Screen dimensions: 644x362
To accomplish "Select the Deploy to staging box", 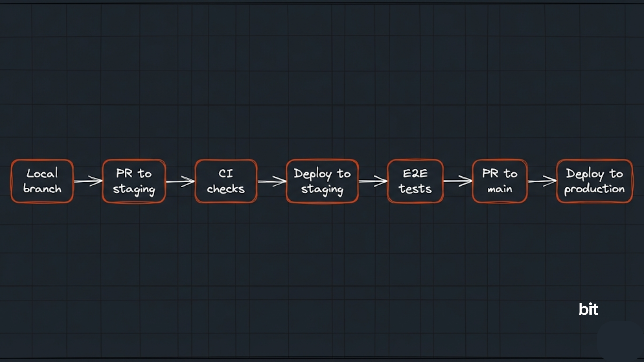I will pos(322,181).
